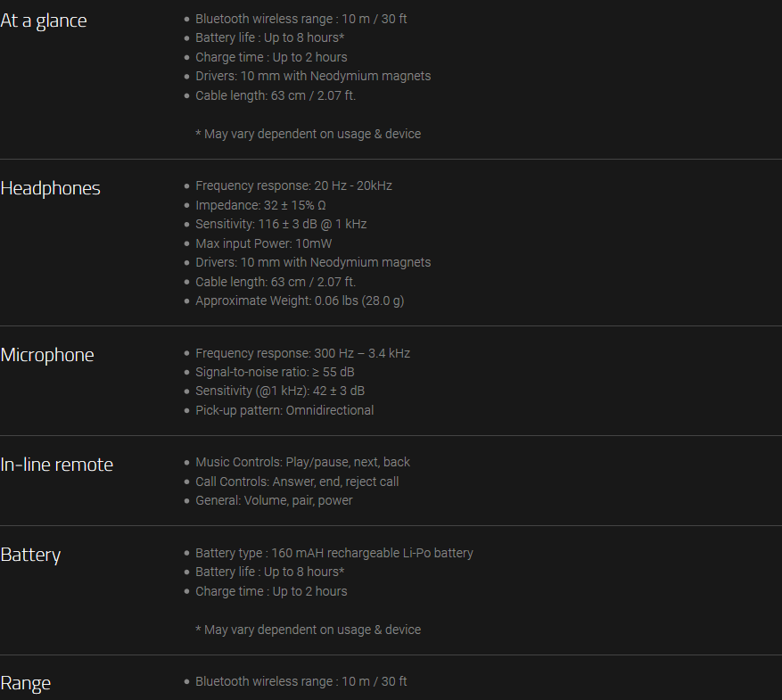782x700 pixels.
Task: Click the first "May vary dependent" footnote
Action: 309,134
